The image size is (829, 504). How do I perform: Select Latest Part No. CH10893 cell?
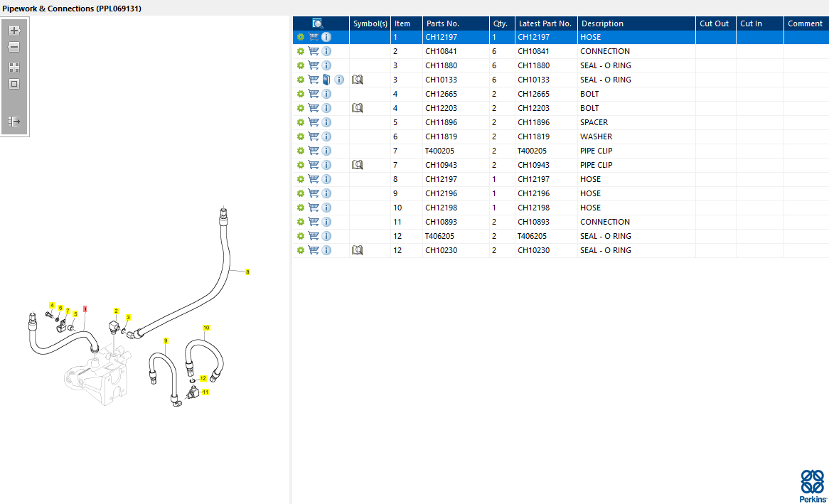(546, 222)
